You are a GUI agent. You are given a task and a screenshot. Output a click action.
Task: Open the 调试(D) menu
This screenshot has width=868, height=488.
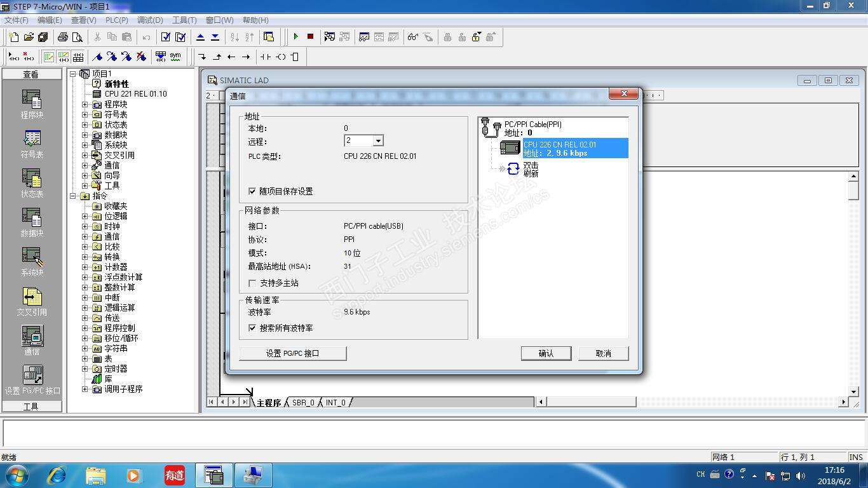tap(150, 20)
